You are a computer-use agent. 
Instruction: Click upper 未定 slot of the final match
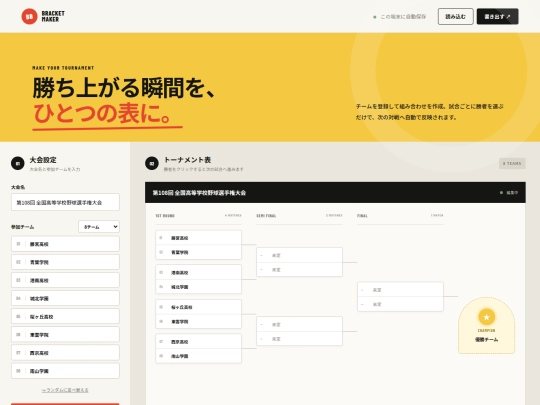(400, 290)
